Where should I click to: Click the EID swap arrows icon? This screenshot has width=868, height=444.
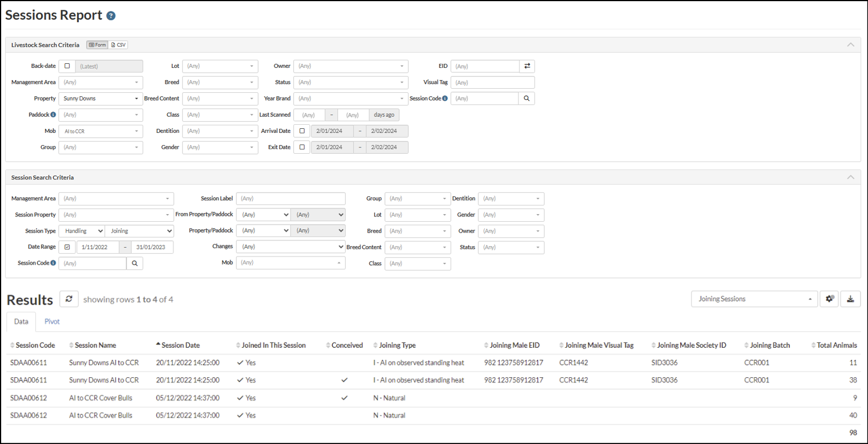527,66
